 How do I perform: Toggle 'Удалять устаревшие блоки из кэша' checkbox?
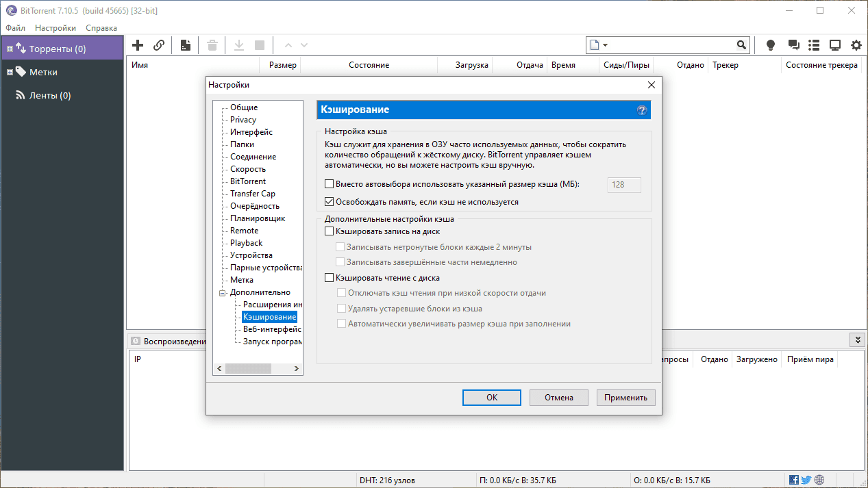(x=341, y=308)
